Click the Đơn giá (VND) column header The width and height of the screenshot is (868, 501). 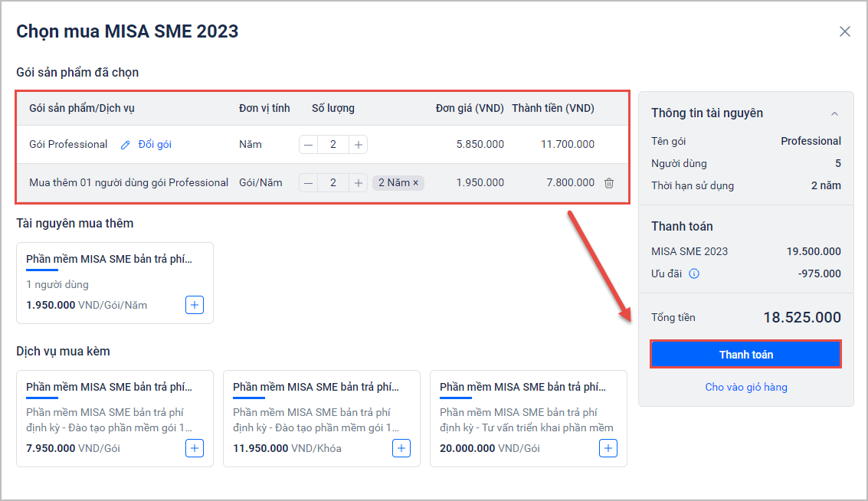coord(470,108)
